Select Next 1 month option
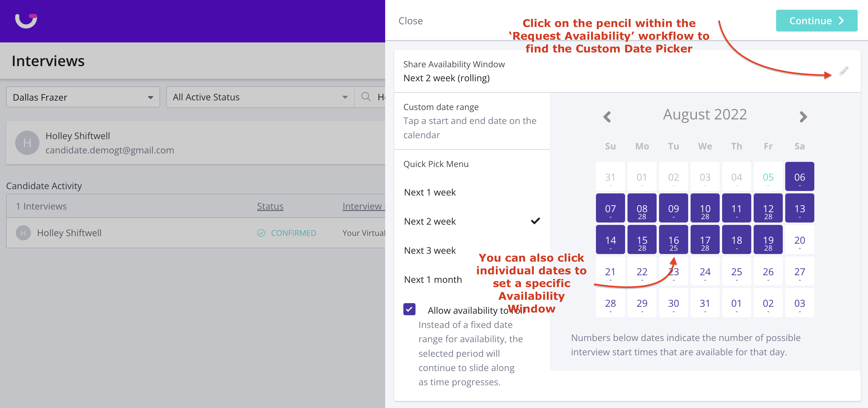 click(x=433, y=279)
